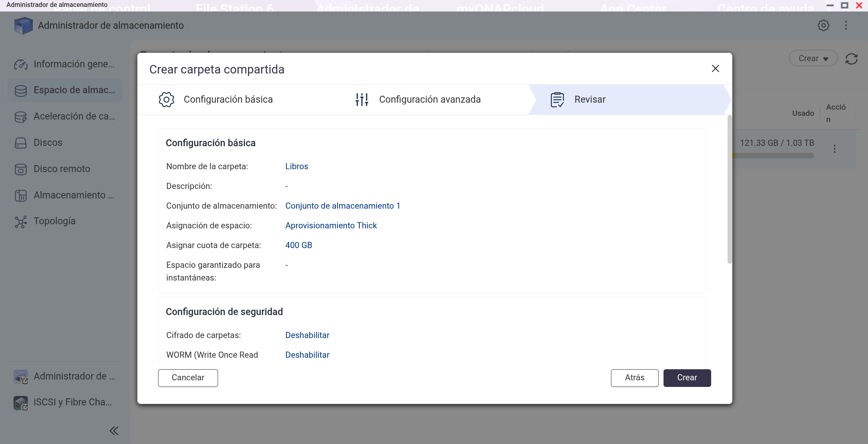Screen dimensions: 868x444
Task: Select Topología in the sidebar
Action: point(54,221)
